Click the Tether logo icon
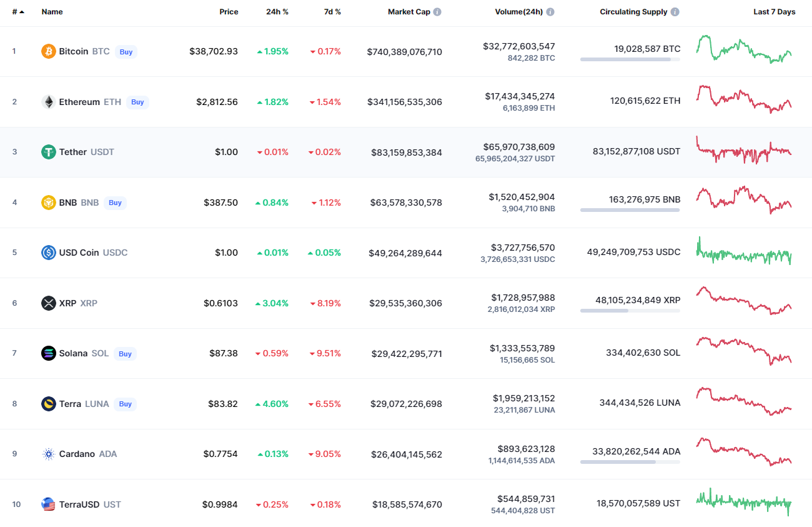The height and width of the screenshot is (527, 812). (x=49, y=152)
